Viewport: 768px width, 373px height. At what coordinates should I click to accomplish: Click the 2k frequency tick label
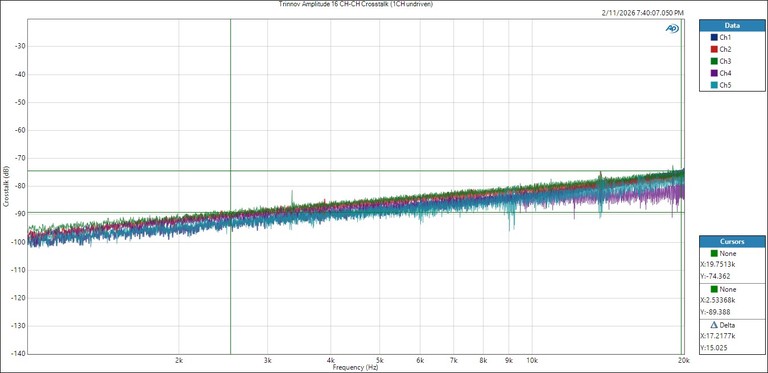(x=179, y=360)
